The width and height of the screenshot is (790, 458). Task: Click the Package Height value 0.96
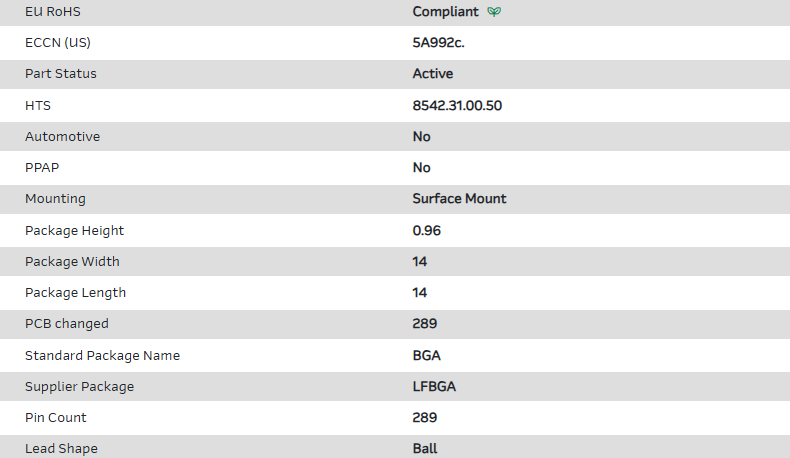[426, 230]
